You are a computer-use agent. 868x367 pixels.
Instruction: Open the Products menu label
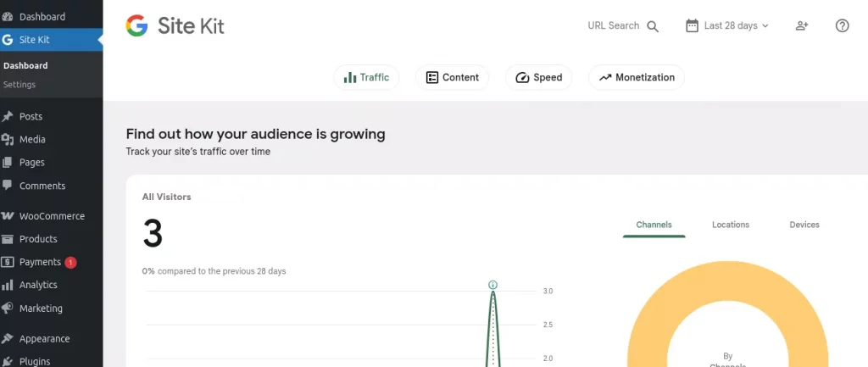pyautogui.click(x=38, y=239)
